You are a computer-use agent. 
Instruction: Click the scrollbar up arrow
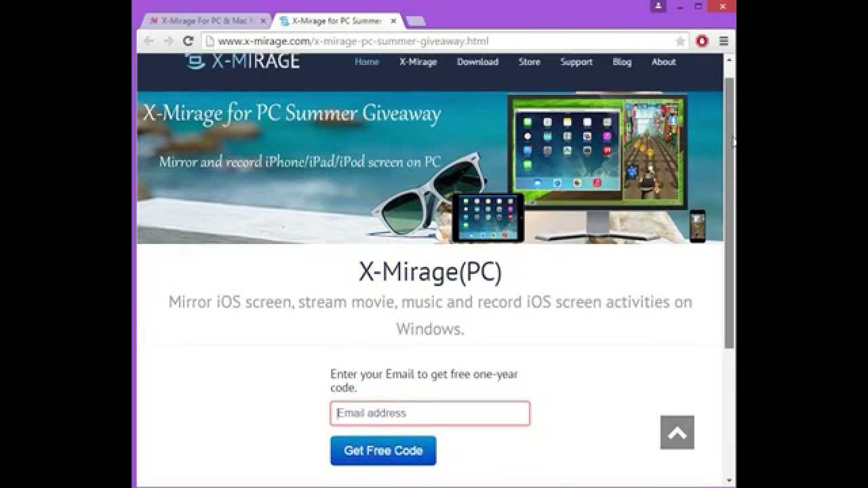[x=730, y=60]
